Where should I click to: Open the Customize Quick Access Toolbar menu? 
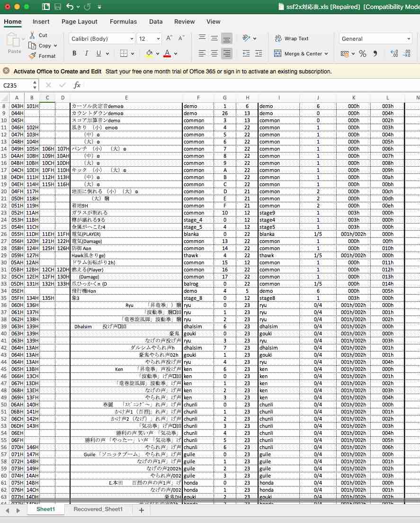(99, 7)
